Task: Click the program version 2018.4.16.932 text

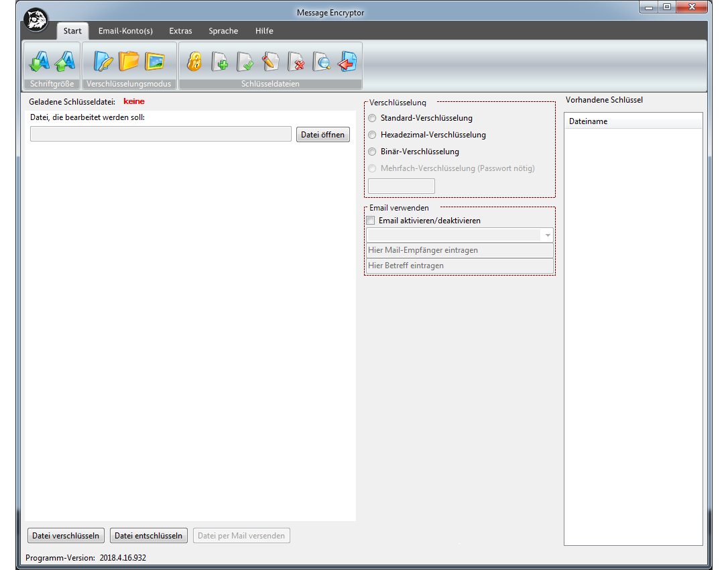Action: pyautogui.click(x=123, y=557)
